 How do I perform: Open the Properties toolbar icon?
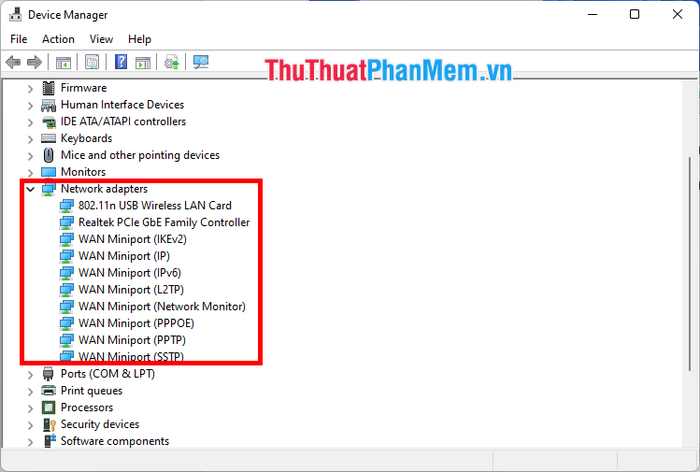(92, 62)
